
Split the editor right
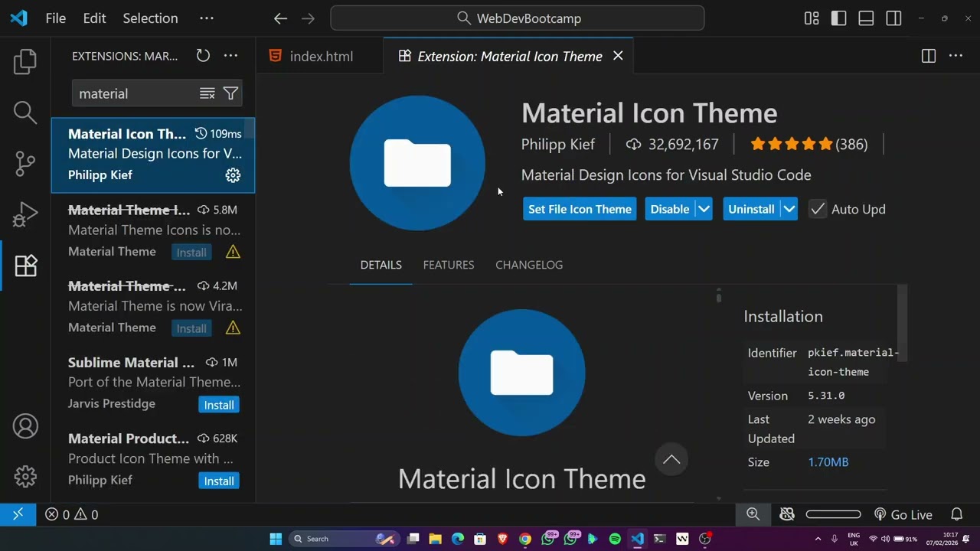929,56
